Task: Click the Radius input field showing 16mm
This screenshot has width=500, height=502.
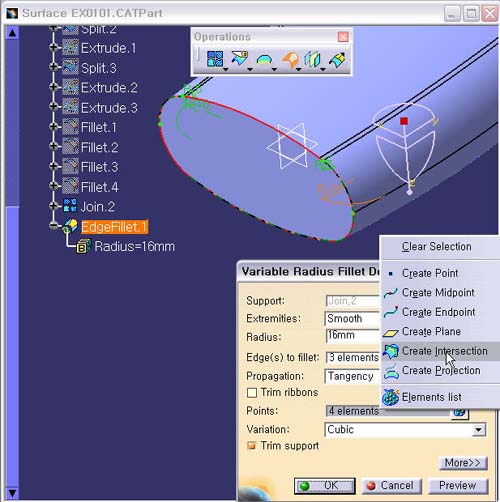Action: (353, 335)
